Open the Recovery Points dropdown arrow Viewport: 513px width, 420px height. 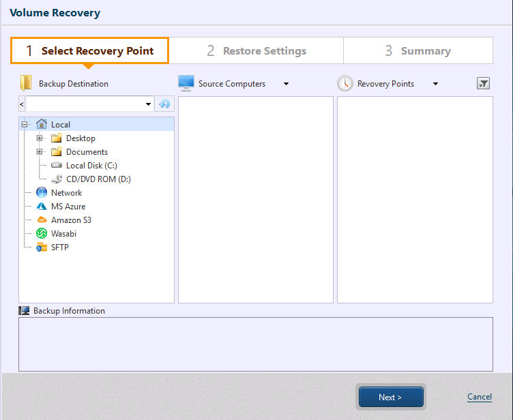435,84
